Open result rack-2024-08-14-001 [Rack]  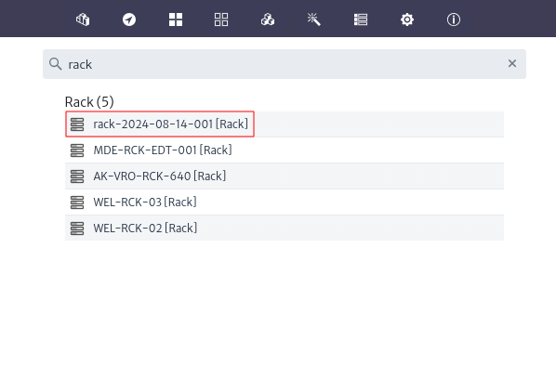point(285,124)
